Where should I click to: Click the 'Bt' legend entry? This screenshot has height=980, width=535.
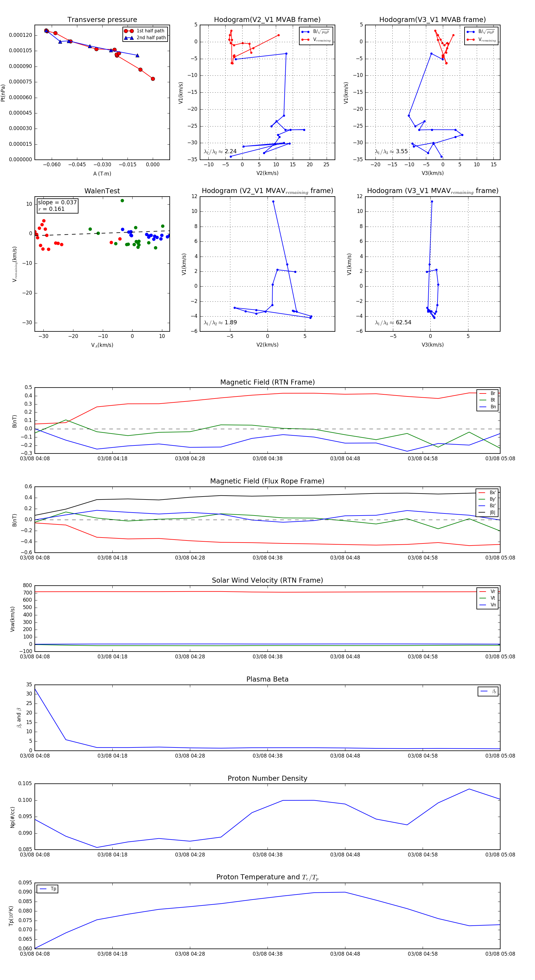click(x=487, y=400)
